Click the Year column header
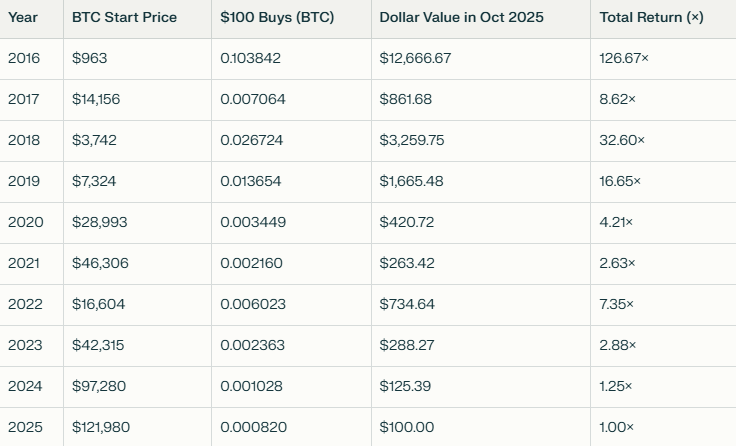 coord(24,18)
